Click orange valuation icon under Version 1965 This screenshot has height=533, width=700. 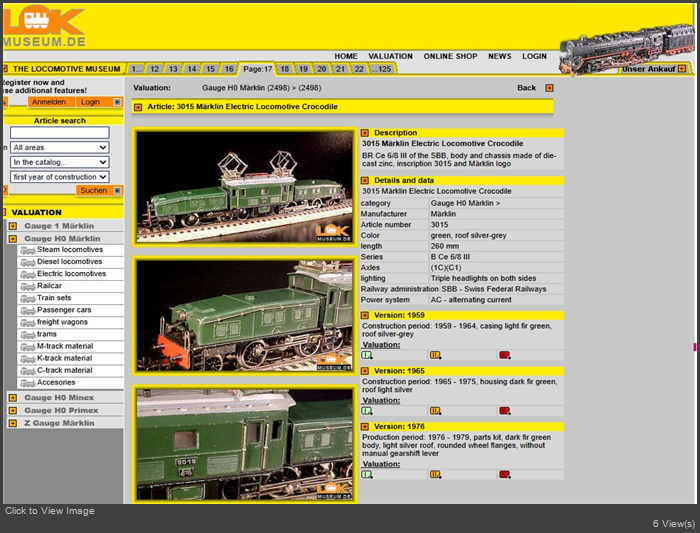[x=435, y=411]
